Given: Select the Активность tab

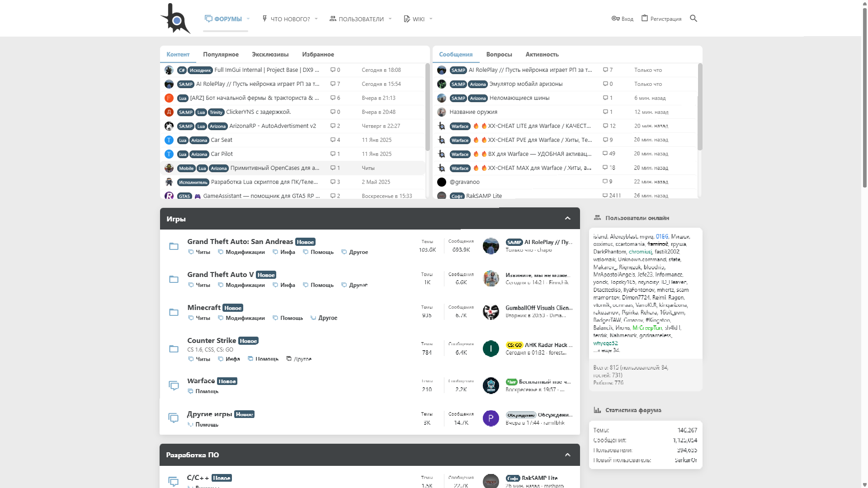Looking at the screenshot, I should click(542, 55).
